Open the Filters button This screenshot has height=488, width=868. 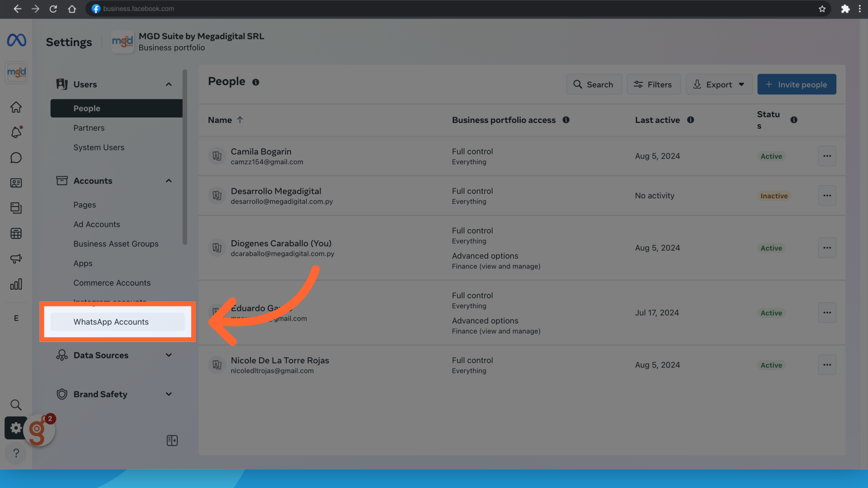click(x=653, y=84)
